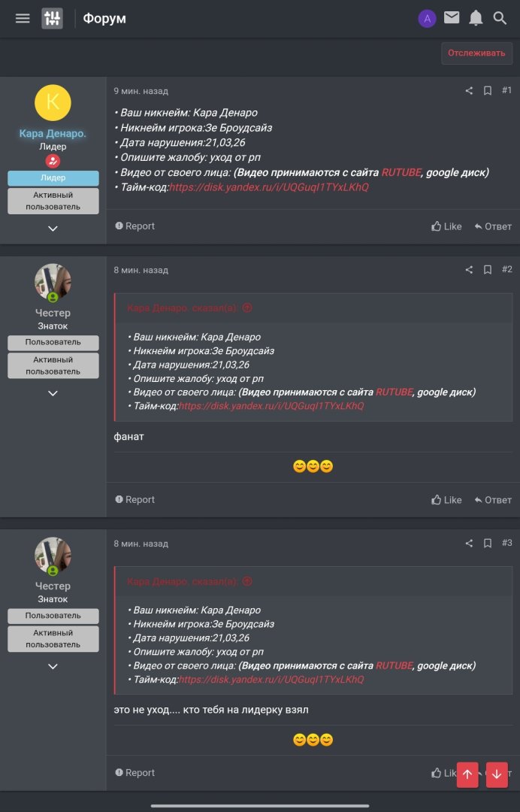Jump to top with red up arrow
The image size is (520, 812).
tap(467, 774)
